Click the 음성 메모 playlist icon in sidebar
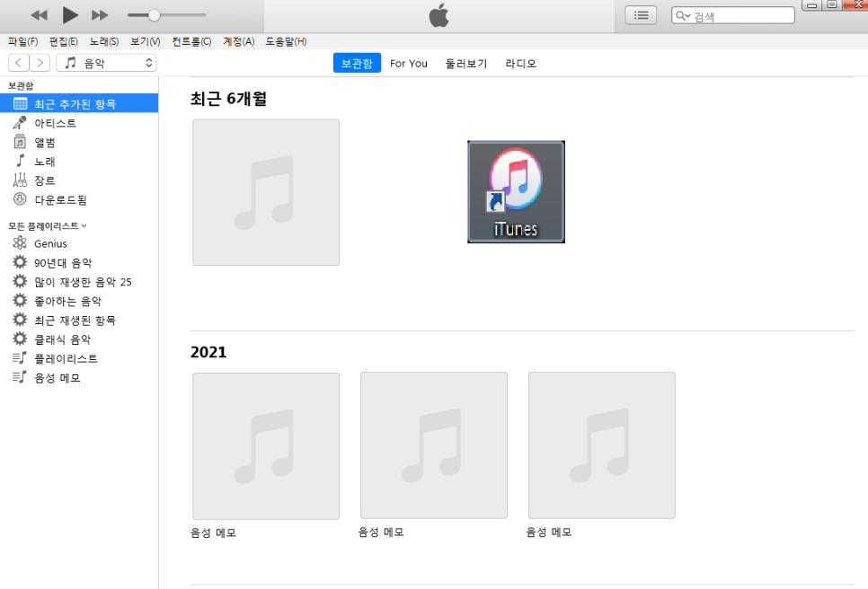Screen dimensions: 868x589 pyautogui.click(x=20, y=377)
